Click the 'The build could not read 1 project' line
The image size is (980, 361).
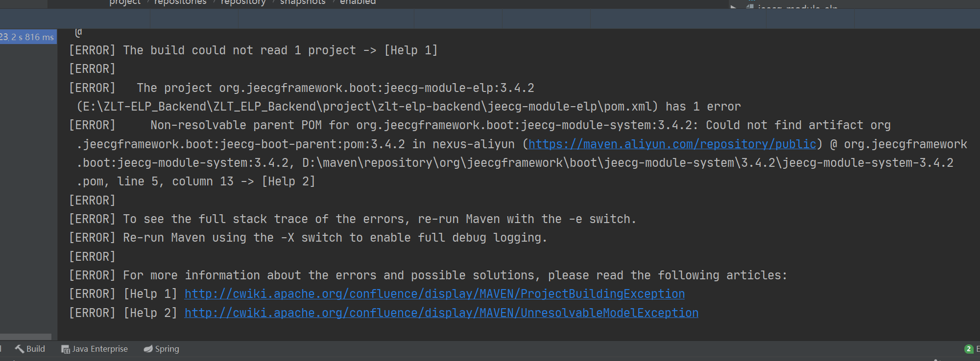click(253, 50)
